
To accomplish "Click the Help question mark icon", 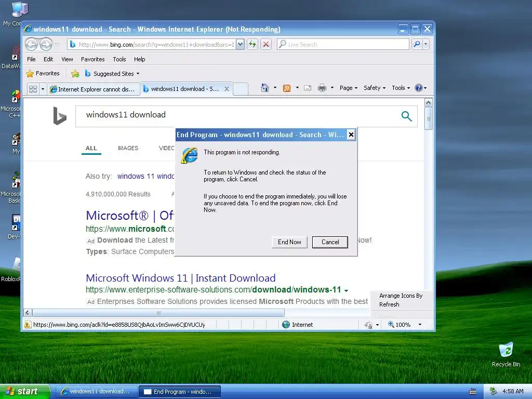I will coord(419,88).
